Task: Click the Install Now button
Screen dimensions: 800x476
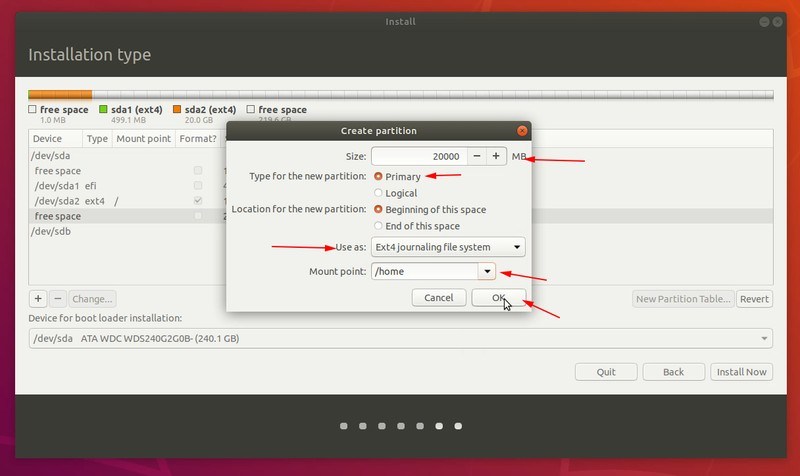Action: click(x=741, y=371)
